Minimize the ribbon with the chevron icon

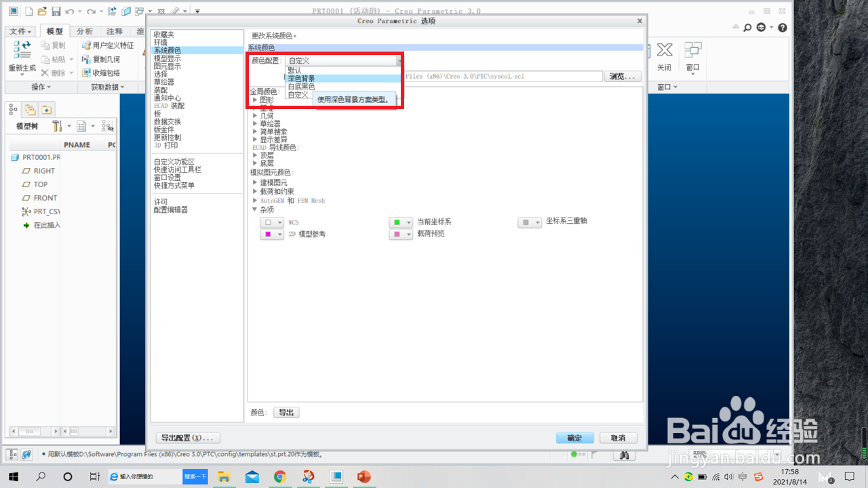[736, 28]
